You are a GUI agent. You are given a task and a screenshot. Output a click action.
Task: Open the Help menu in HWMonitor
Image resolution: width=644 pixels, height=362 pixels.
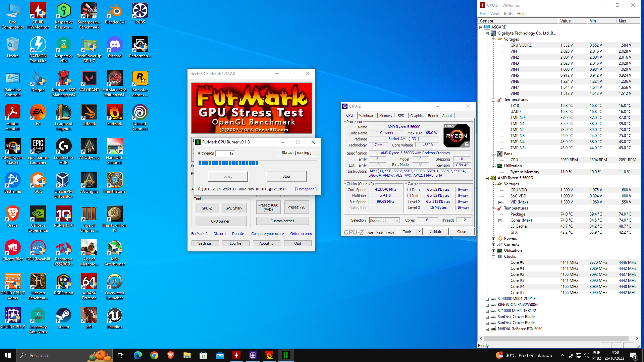click(x=521, y=14)
